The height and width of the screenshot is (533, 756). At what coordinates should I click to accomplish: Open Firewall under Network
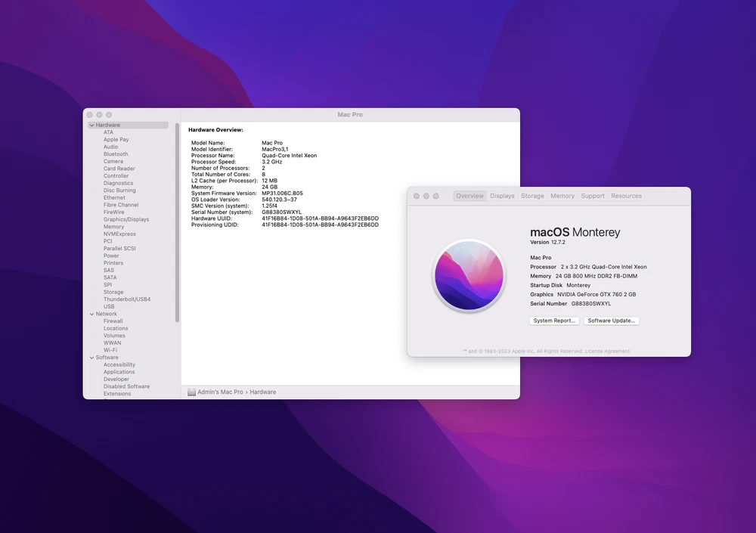pos(113,321)
